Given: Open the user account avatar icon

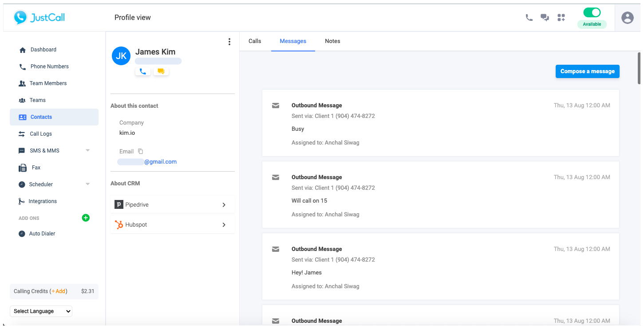Looking at the screenshot, I should tap(628, 18).
